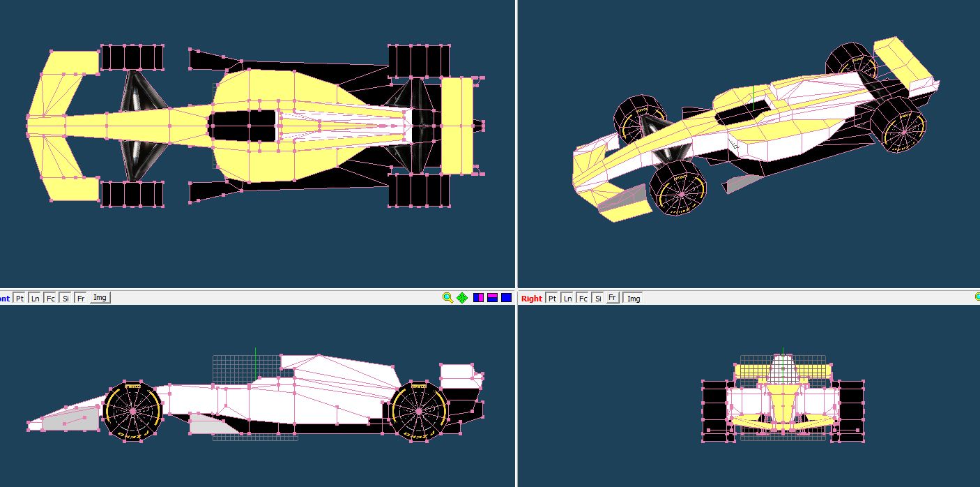The height and width of the screenshot is (487, 980).
Task: Click the front wheel in the side view
Action: tap(133, 411)
